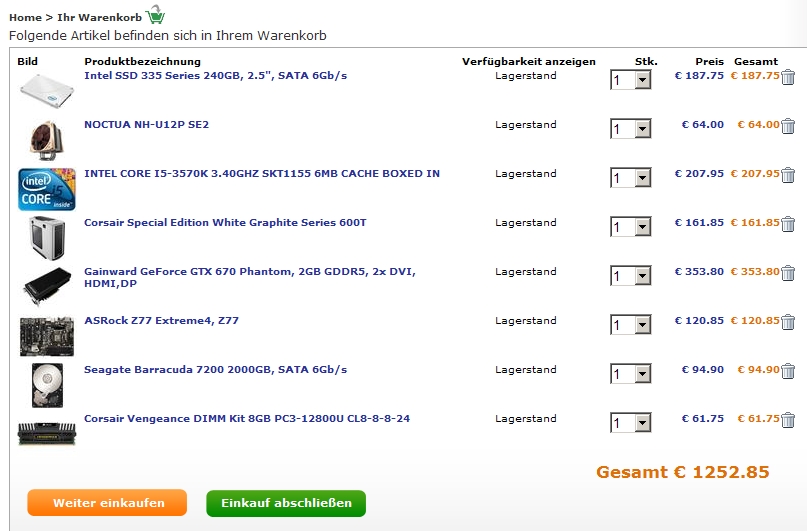807x531 pixels.
Task: Delete the Intel SSD 335 item with its trash icon
Action: point(788,77)
